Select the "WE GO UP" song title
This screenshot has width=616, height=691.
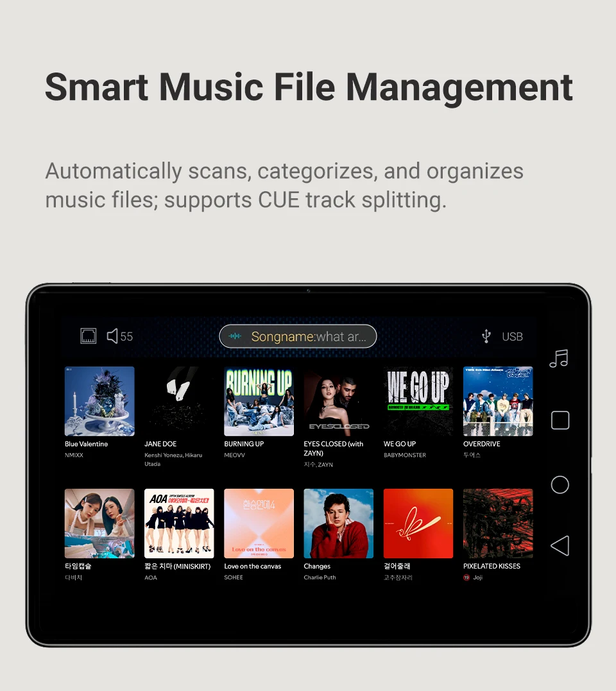[400, 444]
